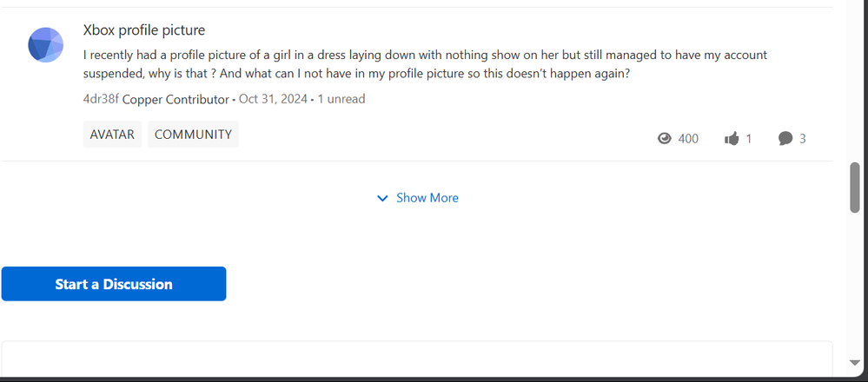Click the like count number 1
868x382 pixels.
(x=749, y=138)
